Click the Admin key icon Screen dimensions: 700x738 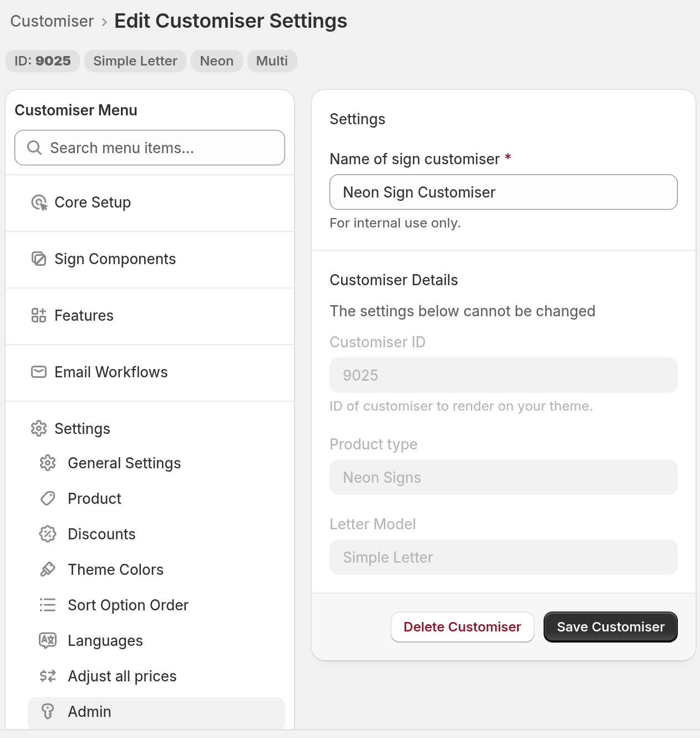48,712
